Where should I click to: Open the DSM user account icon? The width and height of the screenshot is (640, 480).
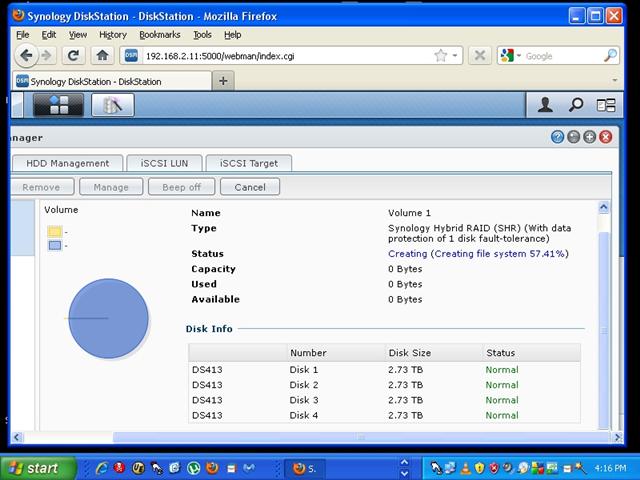tap(545, 105)
